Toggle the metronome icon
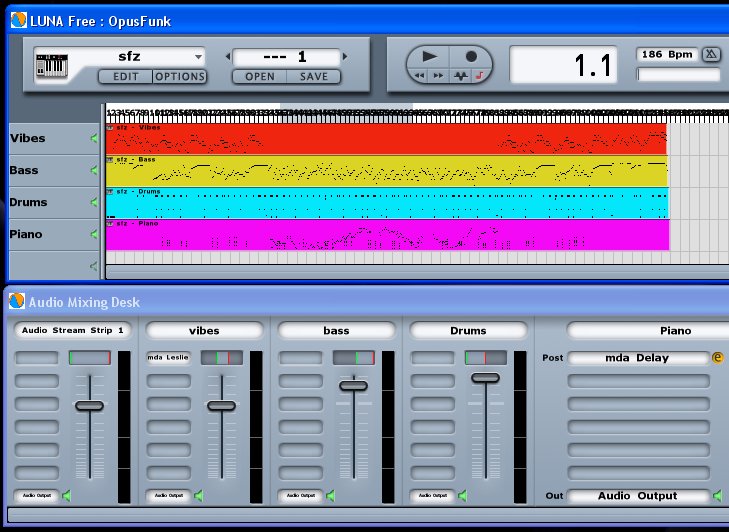The width and height of the screenshot is (729, 532). [711, 54]
